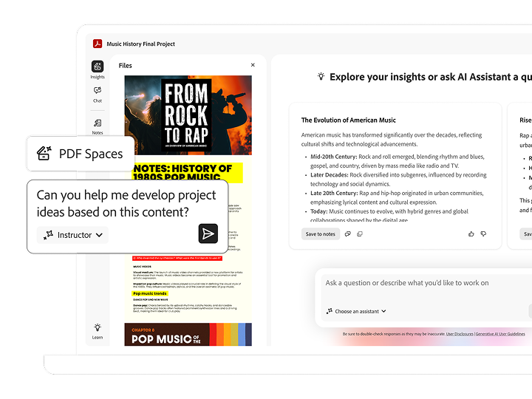Give thumbs down on Evolution card
532x399 pixels.
click(x=483, y=233)
